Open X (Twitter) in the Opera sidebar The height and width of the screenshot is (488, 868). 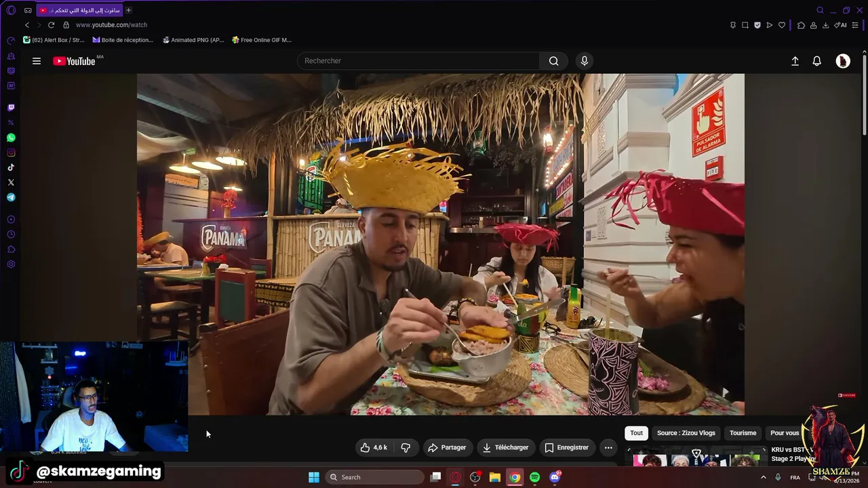click(11, 182)
